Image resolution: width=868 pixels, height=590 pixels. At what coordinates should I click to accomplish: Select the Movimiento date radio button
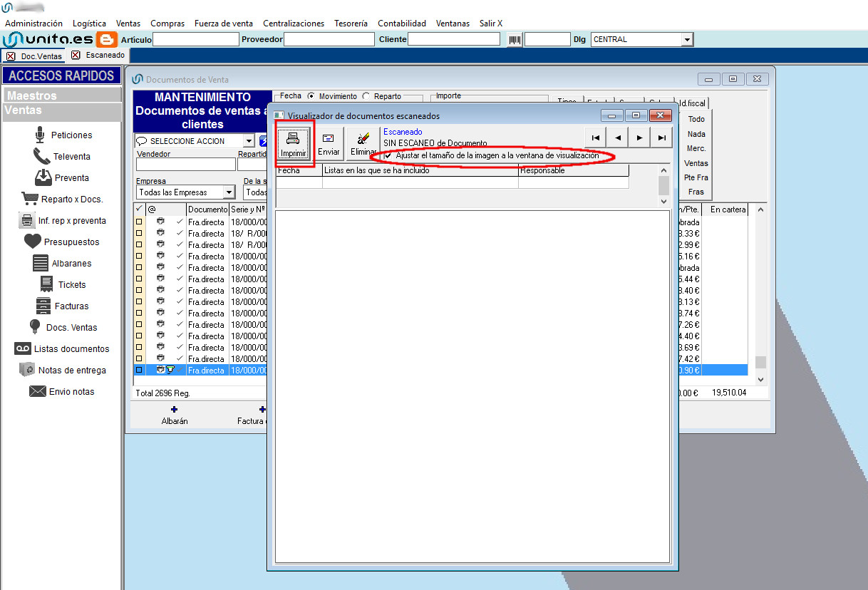311,96
